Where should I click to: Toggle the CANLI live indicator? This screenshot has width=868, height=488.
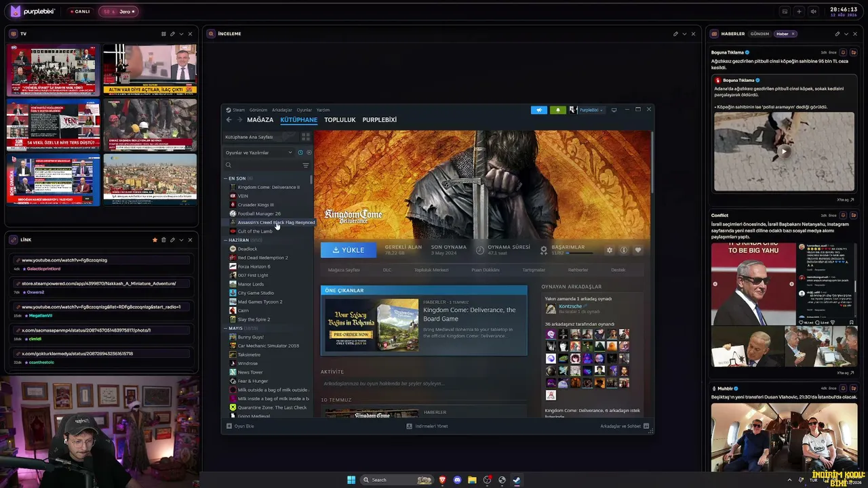point(80,12)
